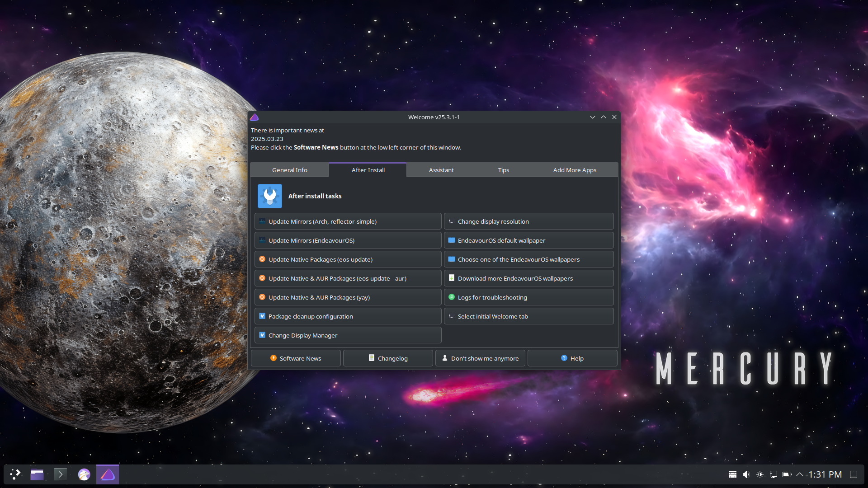Click the Show Desktop icon at the panel edge
Image resolution: width=868 pixels, height=488 pixels.
tap(854, 474)
